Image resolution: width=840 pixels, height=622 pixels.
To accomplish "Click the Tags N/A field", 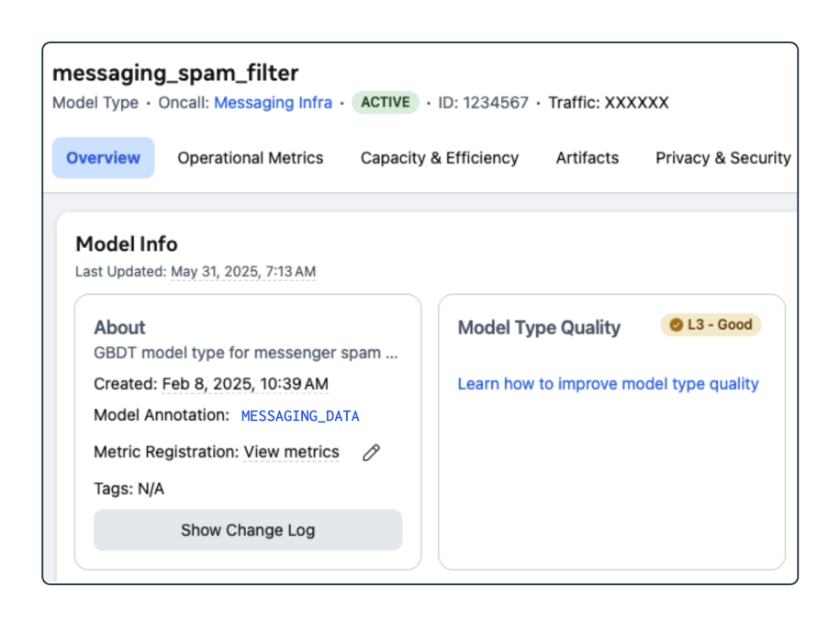I will (129, 489).
